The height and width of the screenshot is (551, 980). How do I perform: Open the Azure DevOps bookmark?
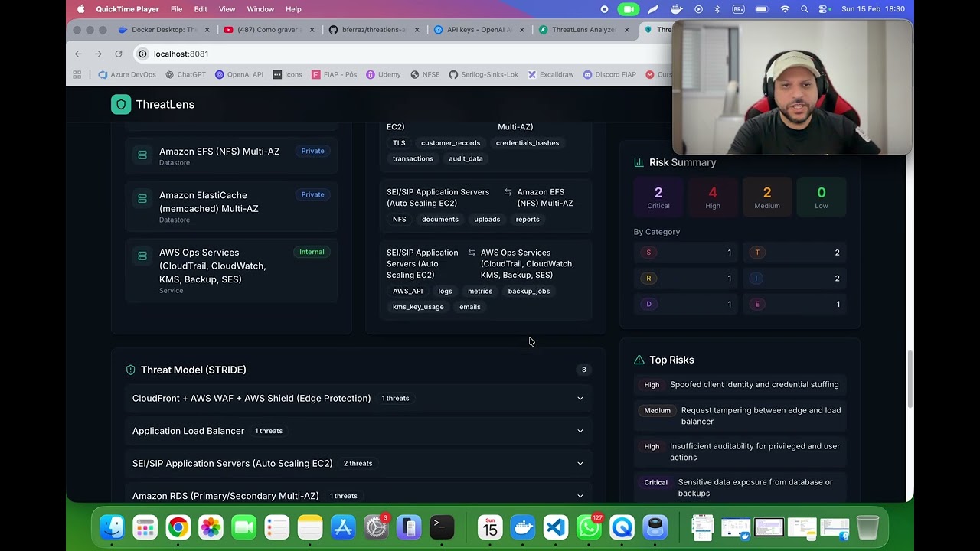(127, 74)
